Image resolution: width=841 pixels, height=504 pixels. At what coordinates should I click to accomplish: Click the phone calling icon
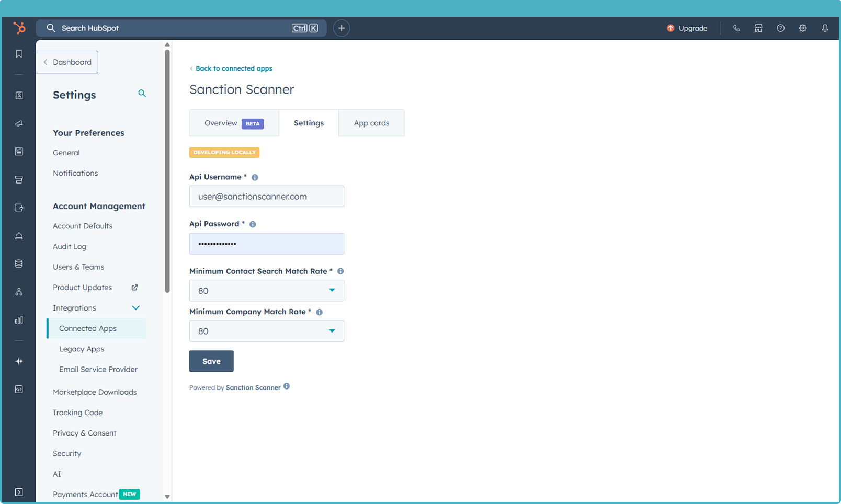click(x=736, y=28)
